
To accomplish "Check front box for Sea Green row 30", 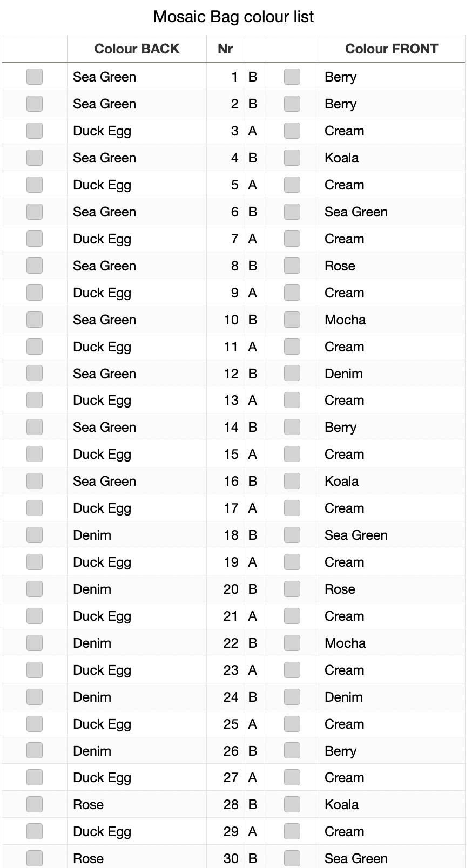I will click(x=292, y=858).
